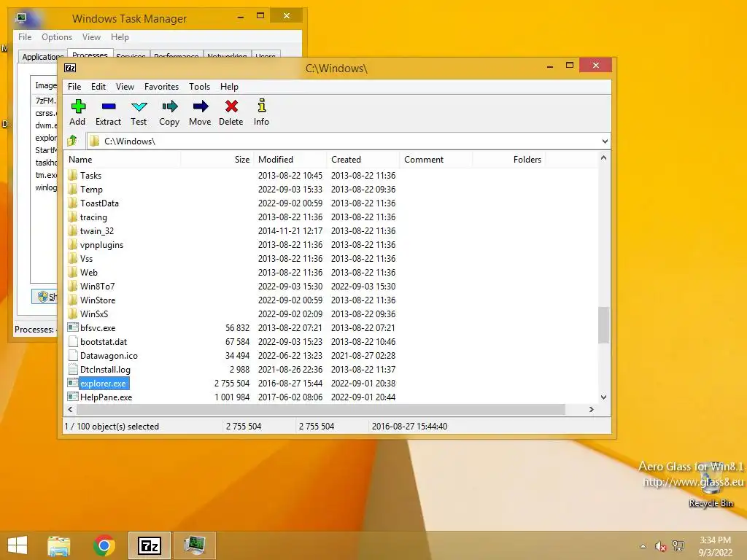The image size is (747, 560).
Task: Switch to Task Manager Applications tab
Action: click(x=42, y=57)
